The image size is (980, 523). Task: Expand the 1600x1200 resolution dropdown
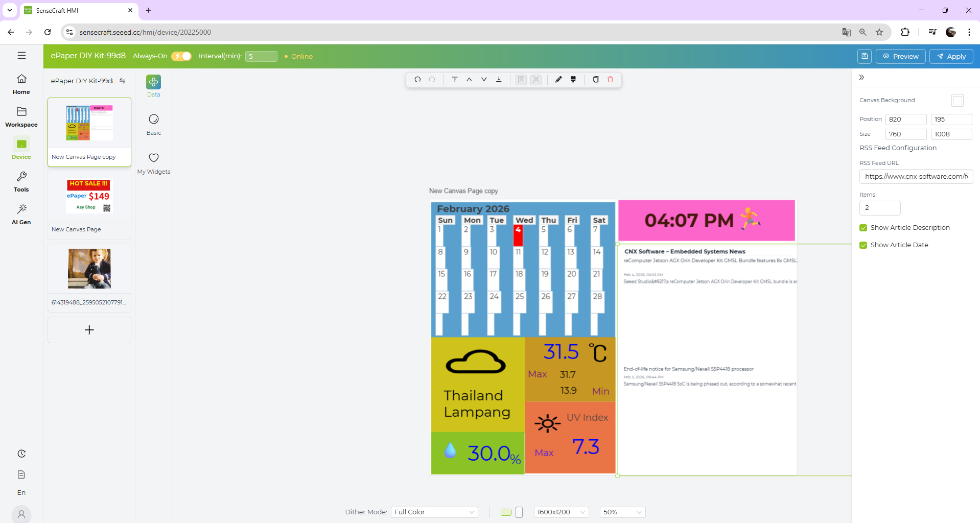561,512
